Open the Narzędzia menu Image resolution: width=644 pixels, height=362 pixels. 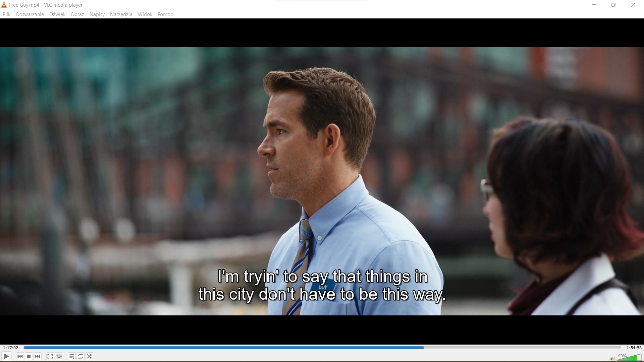[121, 14]
